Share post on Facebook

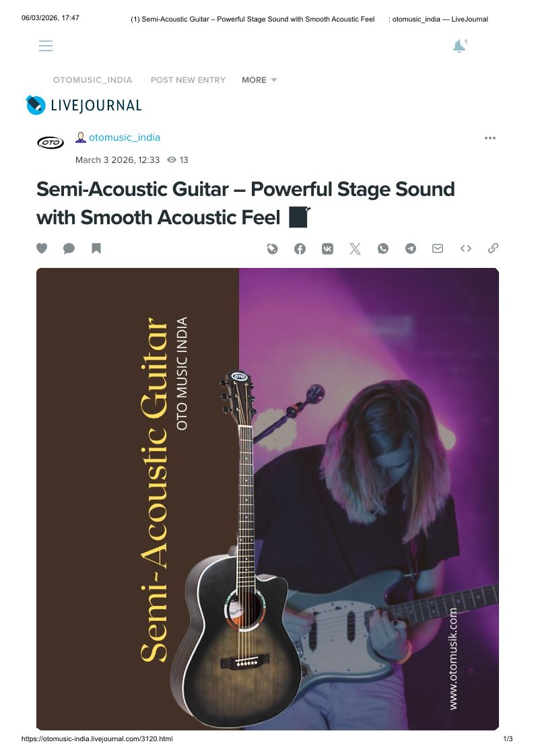(x=300, y=248)
